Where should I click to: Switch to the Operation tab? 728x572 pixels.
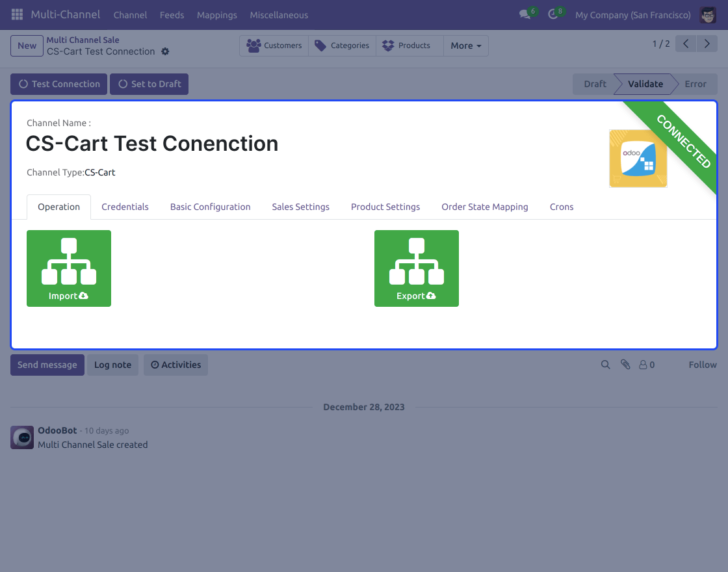click(58, 207)
